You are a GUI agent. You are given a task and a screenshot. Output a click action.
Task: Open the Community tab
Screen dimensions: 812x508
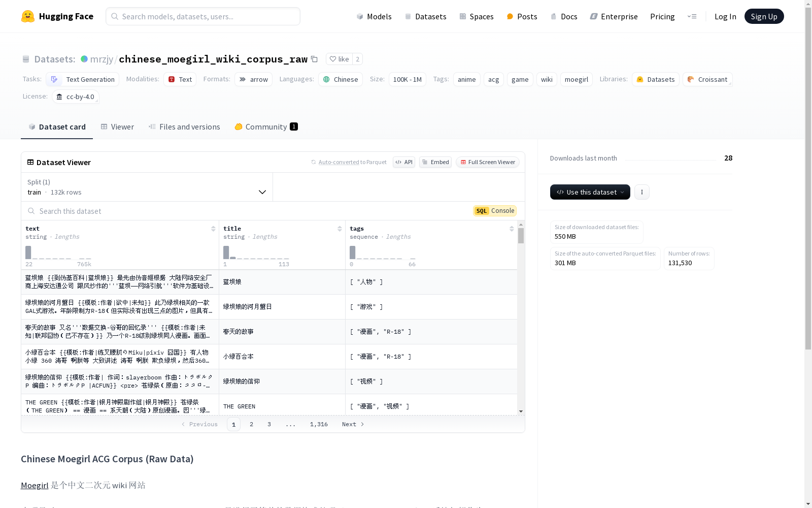click(266, 126)
